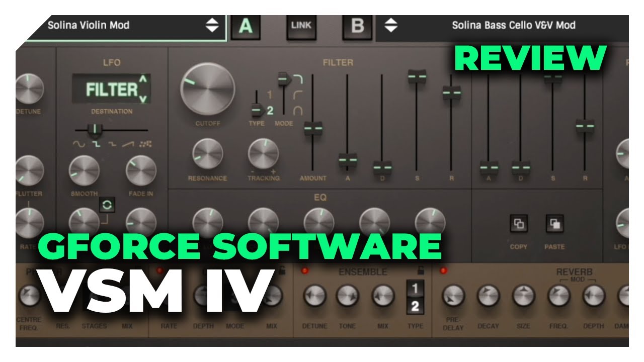Viewport: 644px width, 362px height.
Task: Click the filter envelope A slider handle
Action: 348,160
